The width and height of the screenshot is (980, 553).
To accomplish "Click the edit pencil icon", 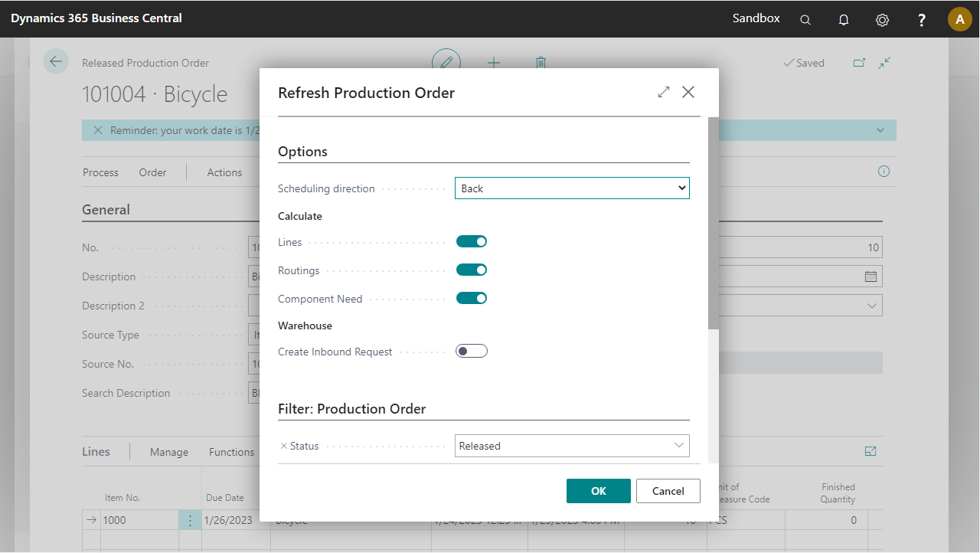I will [446, 62].
